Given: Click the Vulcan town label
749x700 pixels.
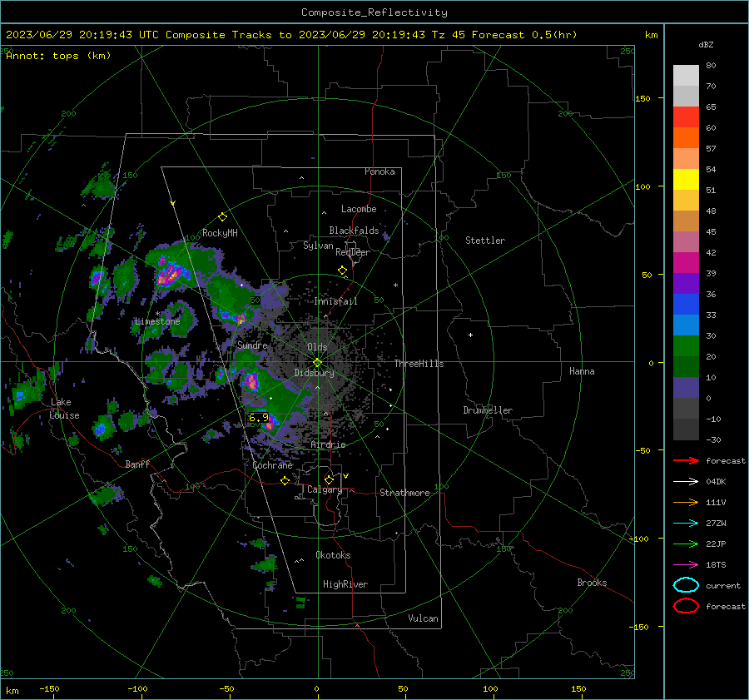Looking at the screenshot, I should (423, 618).
